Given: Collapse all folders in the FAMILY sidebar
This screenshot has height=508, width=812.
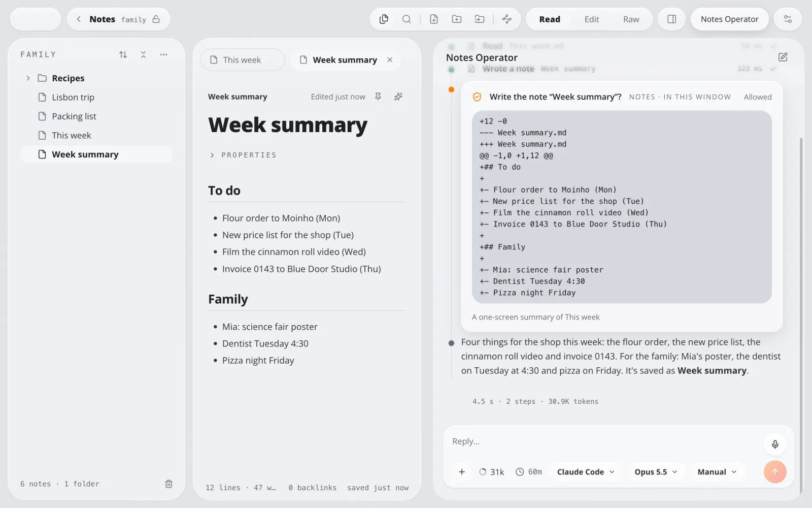Looking at the screenshot, I should [x=144, y=54].
